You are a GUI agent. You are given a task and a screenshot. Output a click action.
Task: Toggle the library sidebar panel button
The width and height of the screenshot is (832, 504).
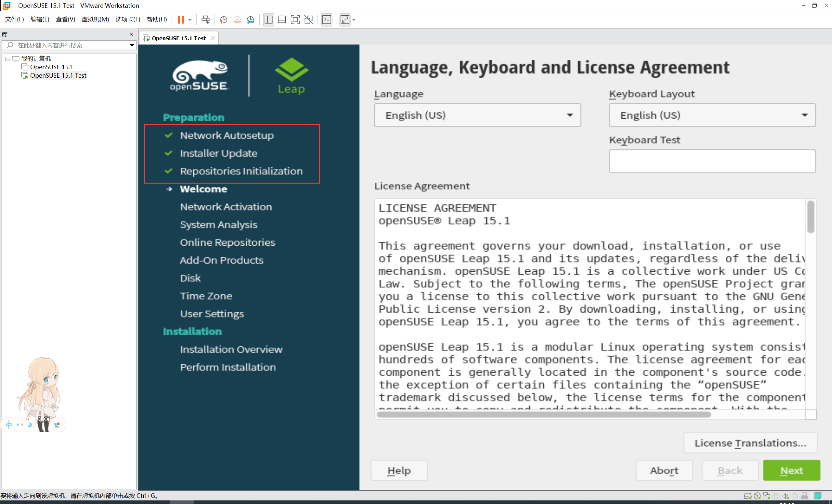268,19
